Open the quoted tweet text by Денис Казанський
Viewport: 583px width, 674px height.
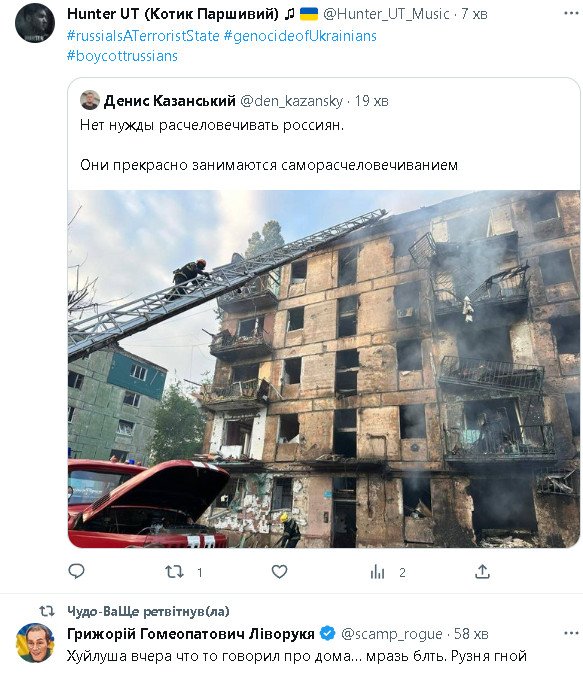point(269,145)
